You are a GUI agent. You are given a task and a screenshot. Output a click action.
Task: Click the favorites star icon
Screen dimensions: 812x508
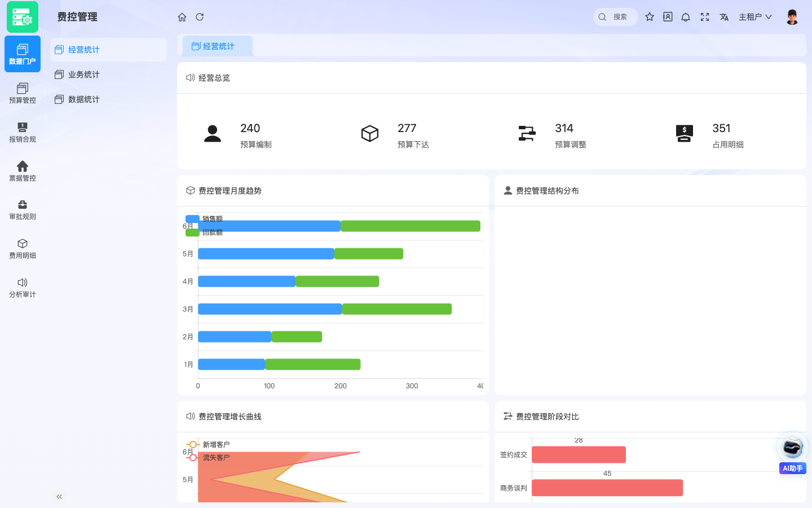click(650, 17)
